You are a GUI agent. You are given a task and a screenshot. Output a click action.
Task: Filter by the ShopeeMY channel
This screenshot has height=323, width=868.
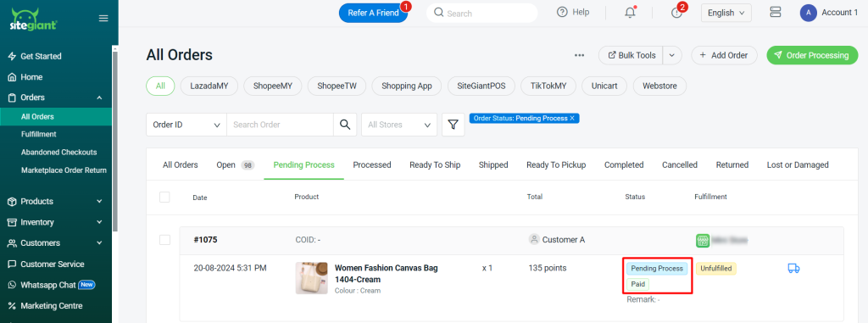[273, 86]
